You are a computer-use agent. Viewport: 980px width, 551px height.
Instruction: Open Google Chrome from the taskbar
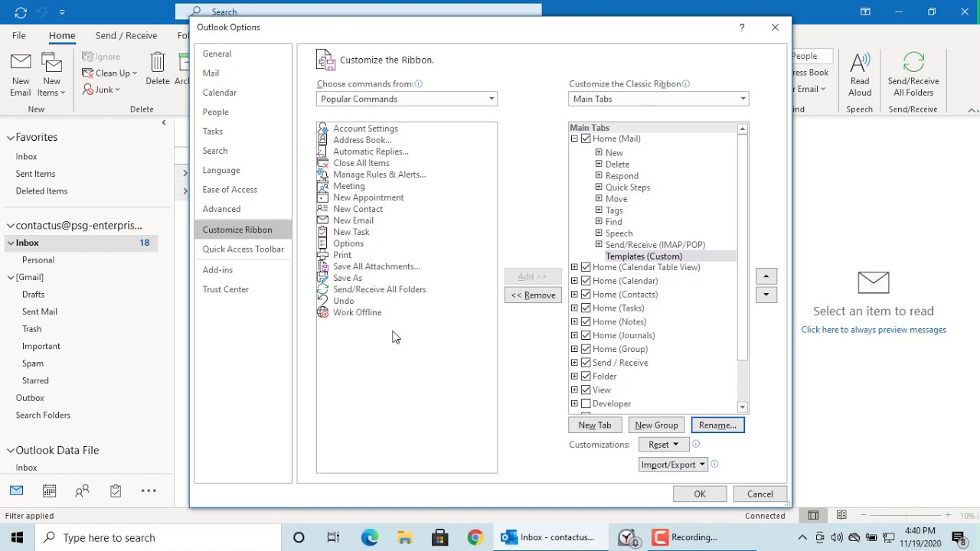[x=475, y=537]
